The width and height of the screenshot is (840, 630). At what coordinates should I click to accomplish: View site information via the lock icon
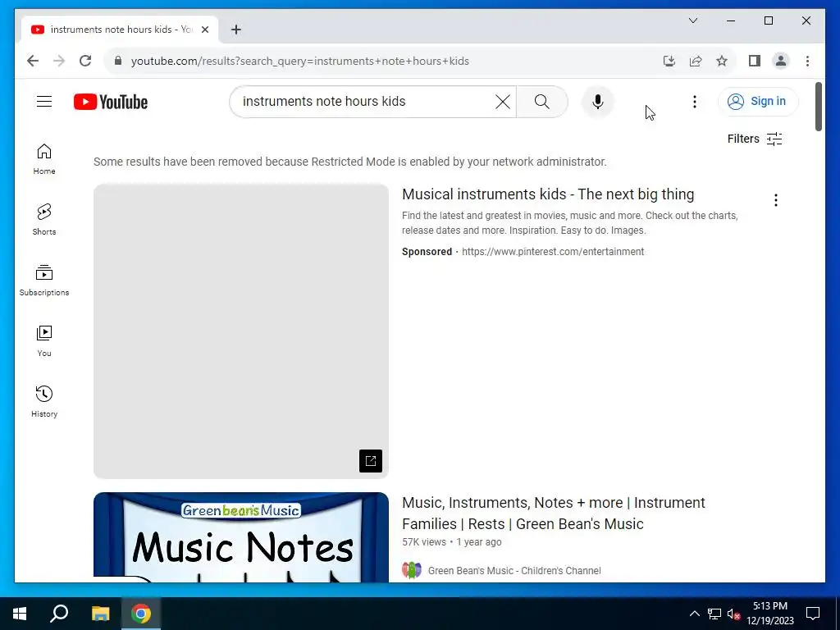(x=118, y=61)
